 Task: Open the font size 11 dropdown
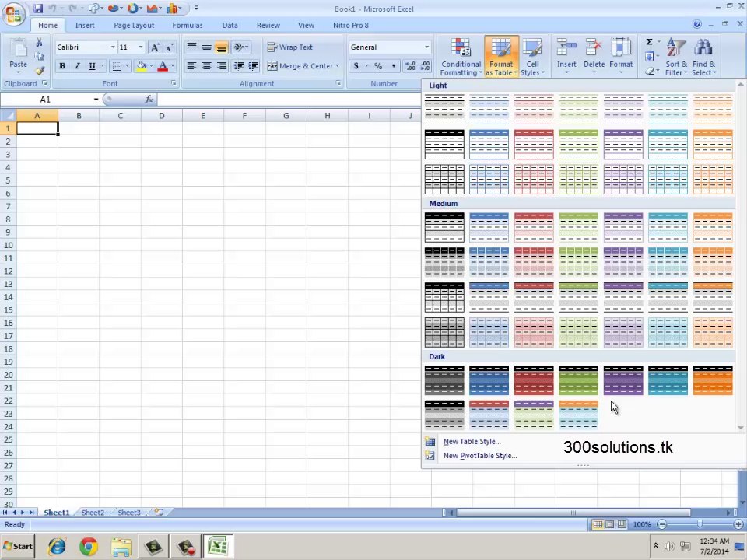pos(141,47)
